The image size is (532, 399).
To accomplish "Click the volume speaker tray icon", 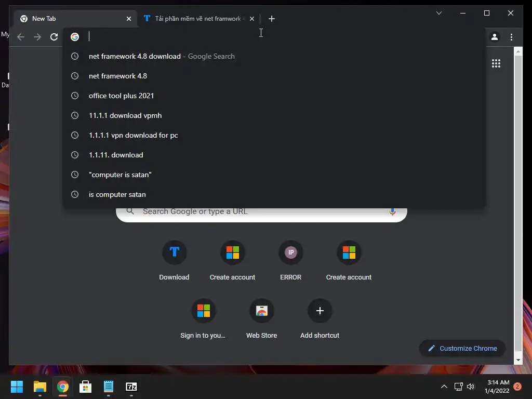I will (x=471, y=387).
